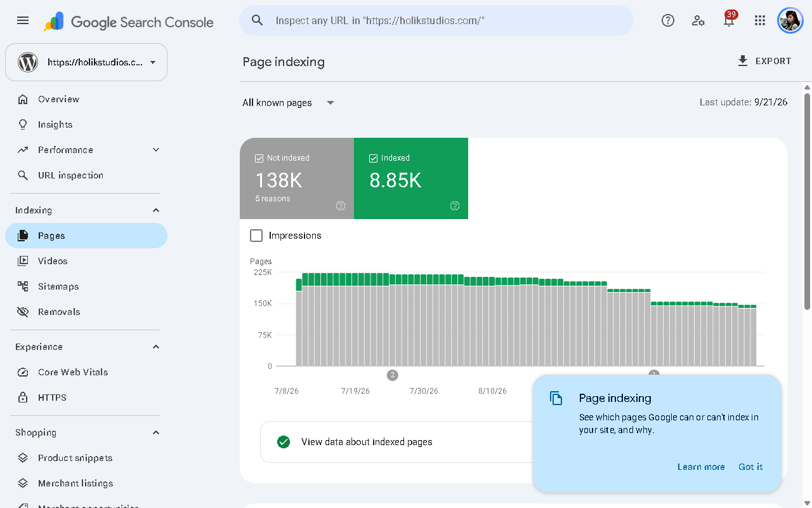Click Learn more in tooltip

click(701, 467)
